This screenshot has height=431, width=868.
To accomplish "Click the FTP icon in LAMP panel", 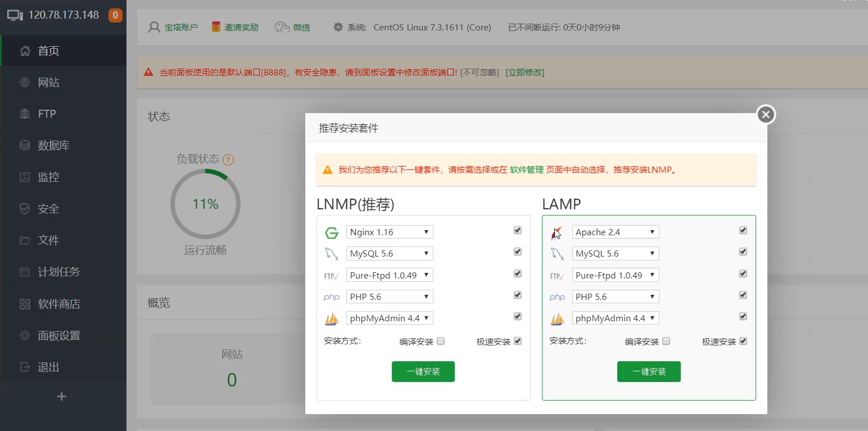I will (x=557, y=276).
